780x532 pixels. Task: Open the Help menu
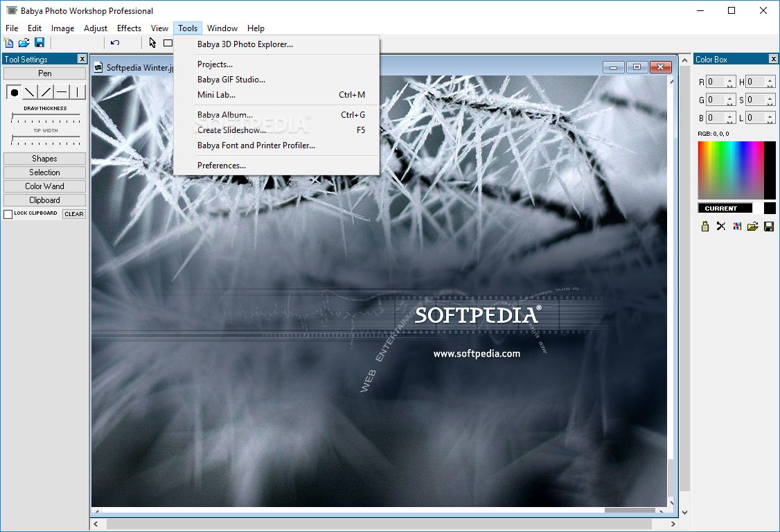tap(256, 28)
